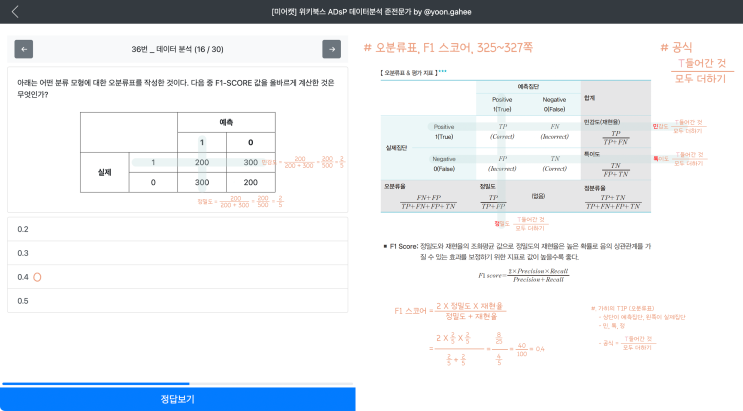Click the 'F1 스코어 =' handwritten formula
The height and width of the screenshot is (411, 743).
(x=449, y=311)
